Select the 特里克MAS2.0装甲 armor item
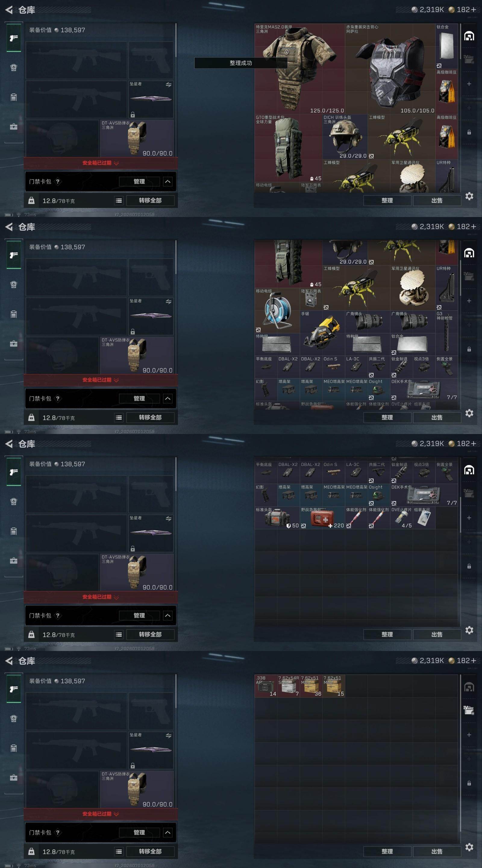 pos(299,69)
